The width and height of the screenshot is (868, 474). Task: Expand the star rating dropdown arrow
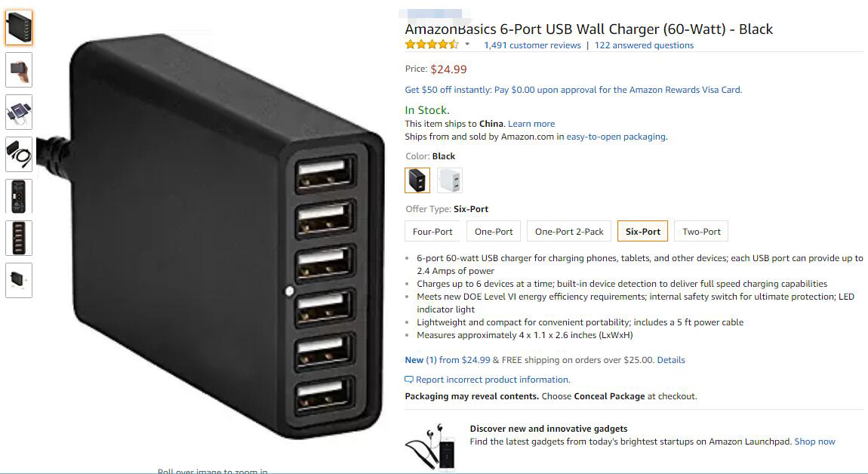(467, 45)
